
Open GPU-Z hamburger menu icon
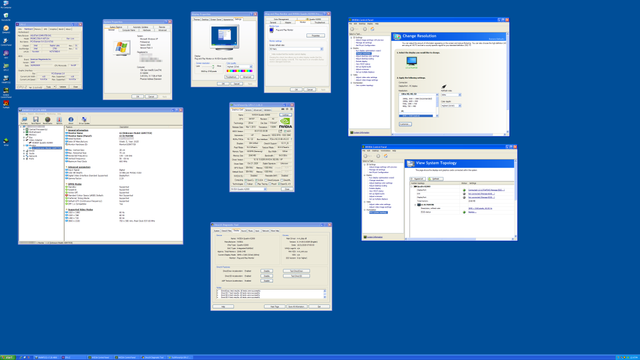[x=291, y=109]
